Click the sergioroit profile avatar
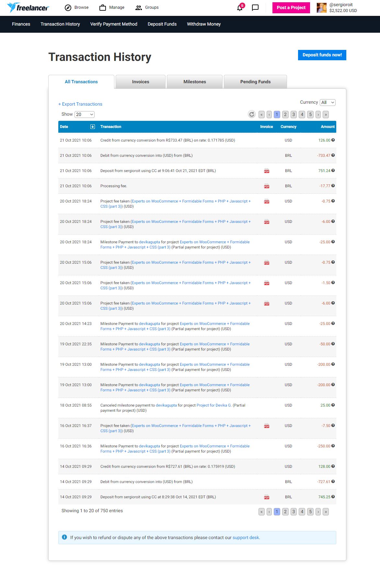Image resolution: width=380 pixels, height=588 pixels. pos(321,8)
